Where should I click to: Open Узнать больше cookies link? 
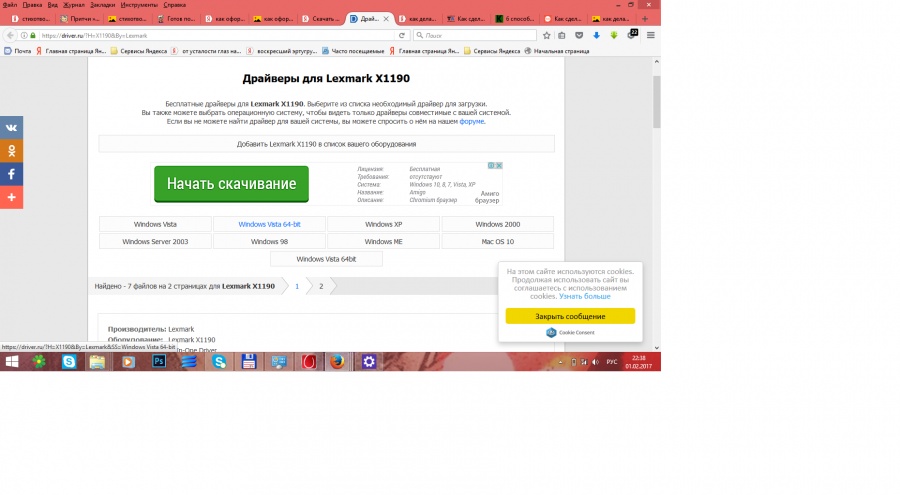[x=584, y=296]
